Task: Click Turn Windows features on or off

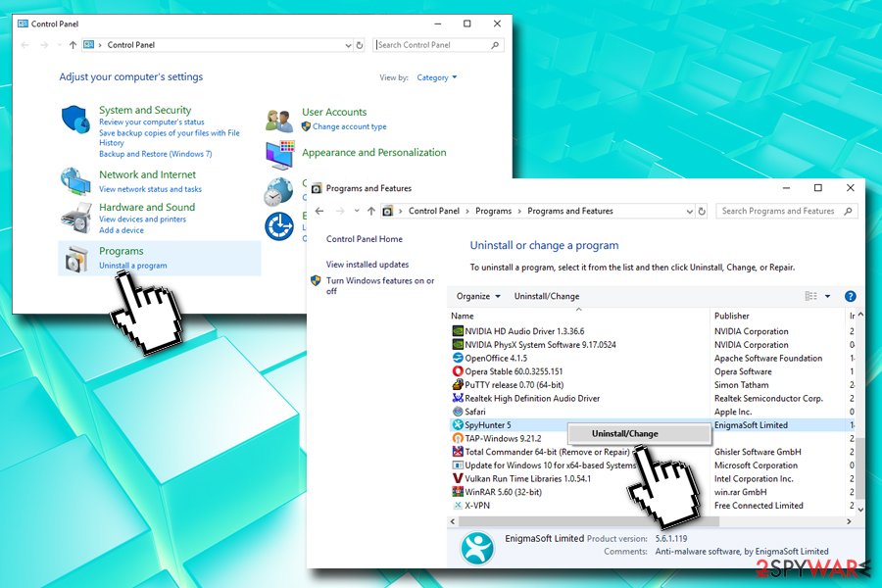Action: [x=380, y=286]
